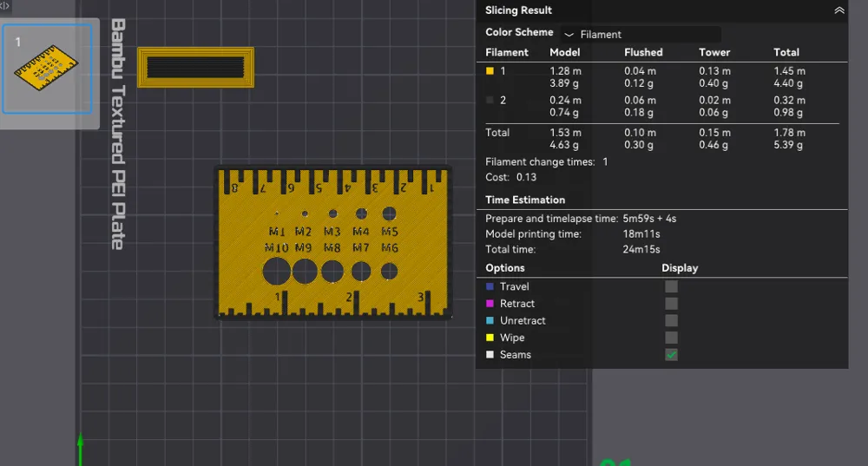Click the '5m59s + 4s' prepare time value

(x=649, y=219)
